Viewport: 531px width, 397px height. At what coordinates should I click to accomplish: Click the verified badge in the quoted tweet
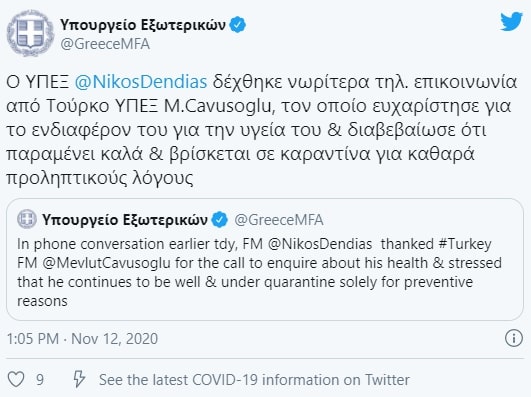[x=219, y=220]
